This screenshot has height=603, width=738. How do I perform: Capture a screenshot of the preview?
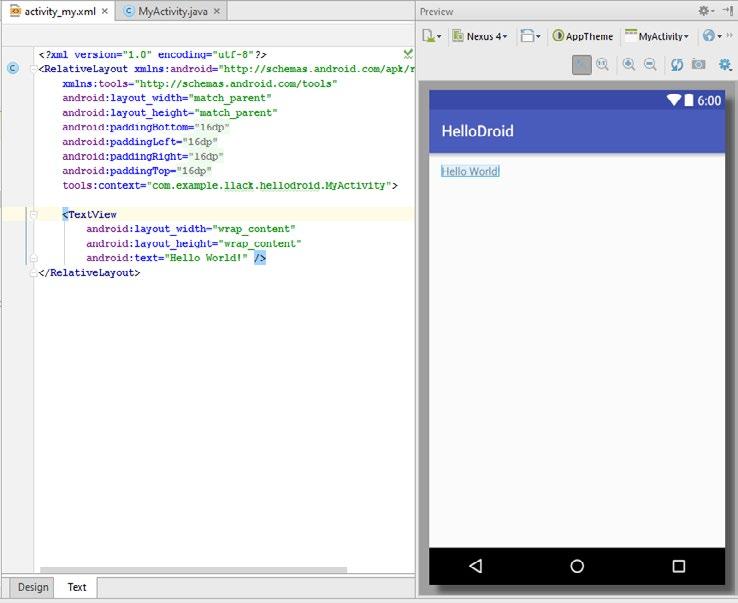(699, 64)
